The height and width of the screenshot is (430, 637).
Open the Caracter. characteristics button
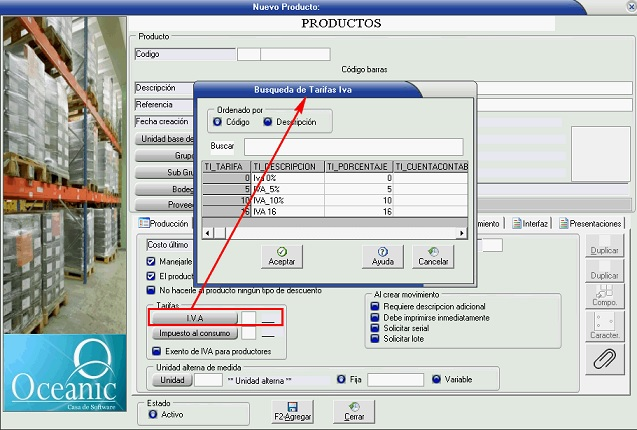pos(604,326)
